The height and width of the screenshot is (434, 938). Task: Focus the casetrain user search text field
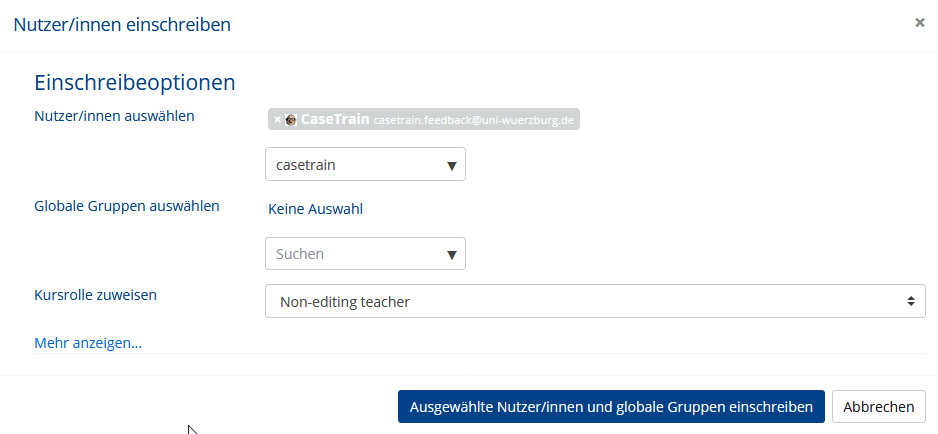358,165
